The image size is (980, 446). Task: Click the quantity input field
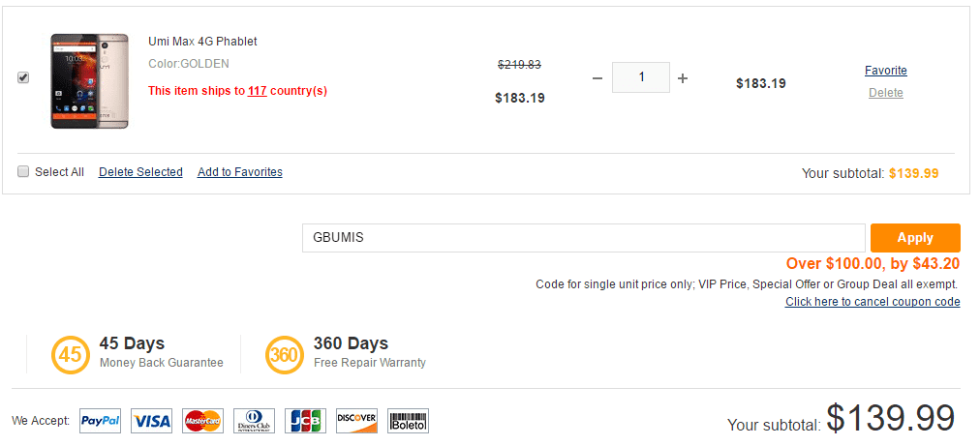tap(640, 77)
